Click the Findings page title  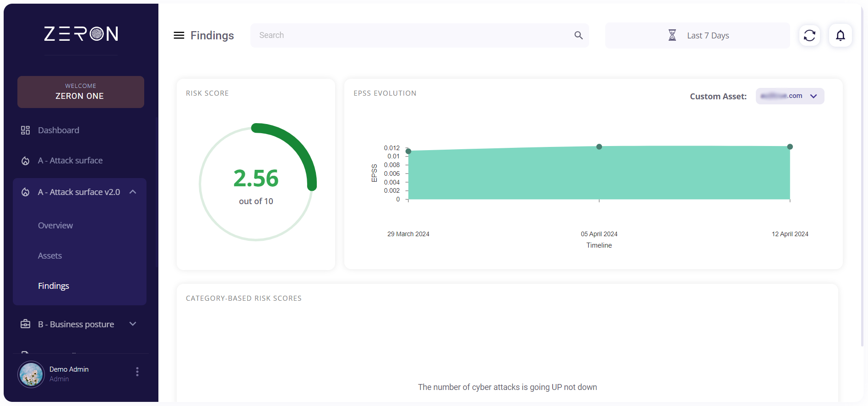click(212, 35)
